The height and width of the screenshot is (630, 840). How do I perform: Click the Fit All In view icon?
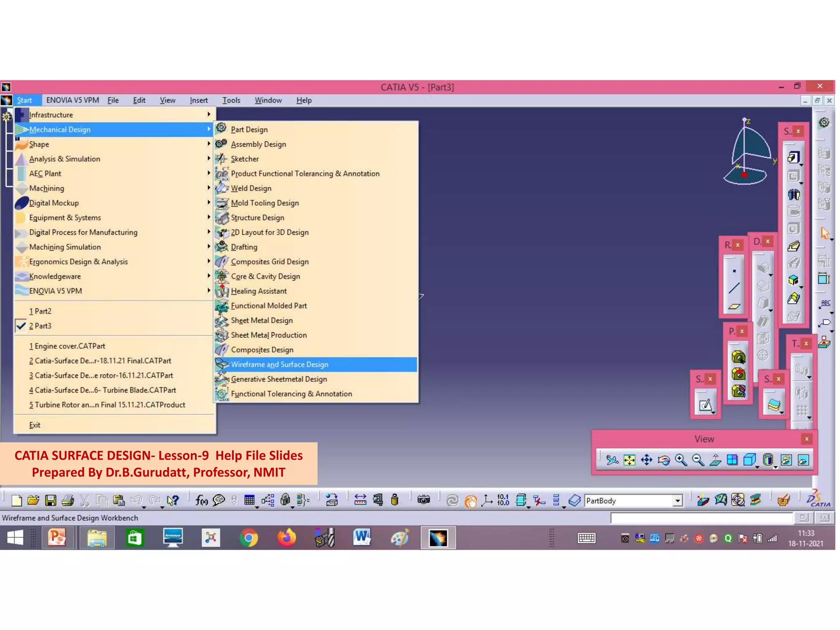coord(629,460)
